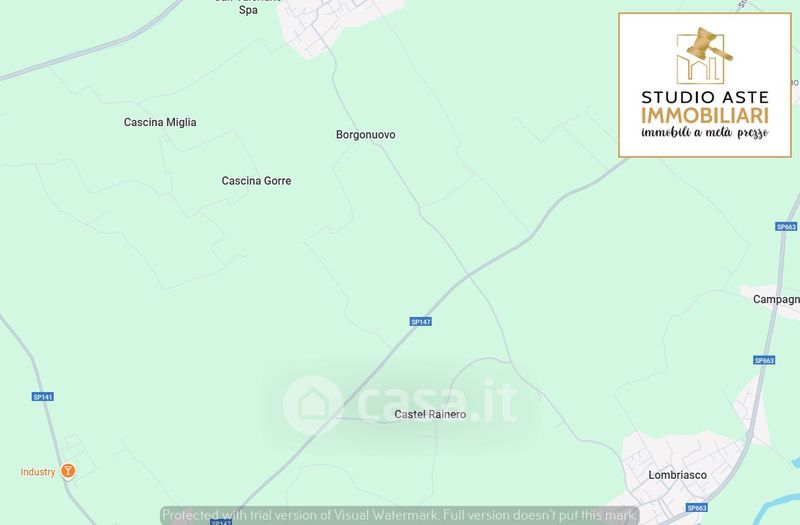The width and height of the screenshot is (800, 525).
Task: Click the orange Industry bar marker icon
Action: coord(67,471)
